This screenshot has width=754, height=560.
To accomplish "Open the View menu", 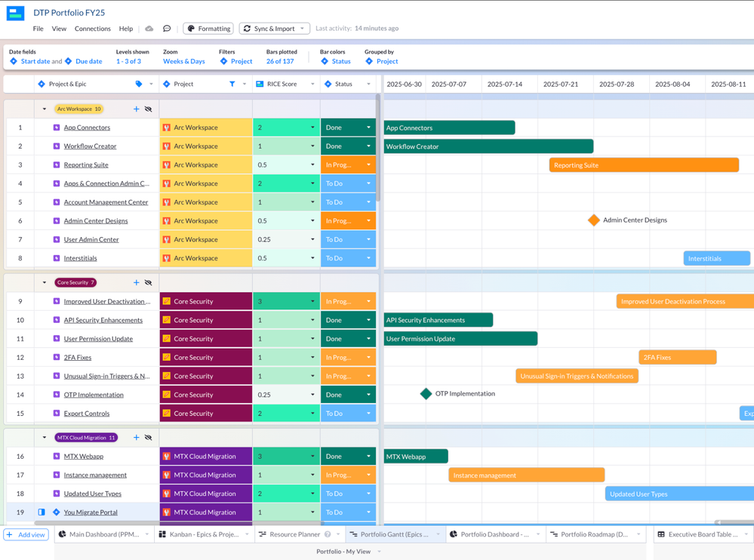I will tap(59, 29).
